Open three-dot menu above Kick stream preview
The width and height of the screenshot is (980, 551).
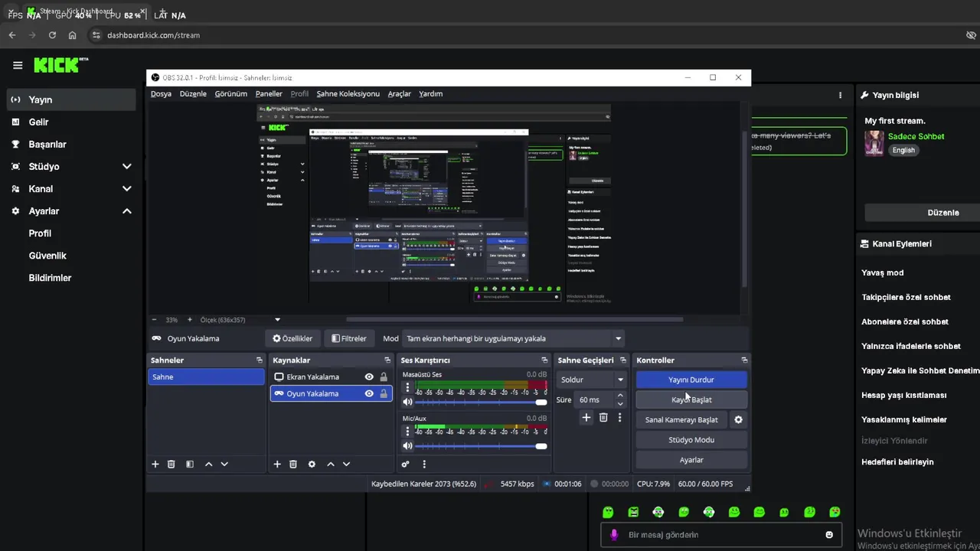(840, 95)
